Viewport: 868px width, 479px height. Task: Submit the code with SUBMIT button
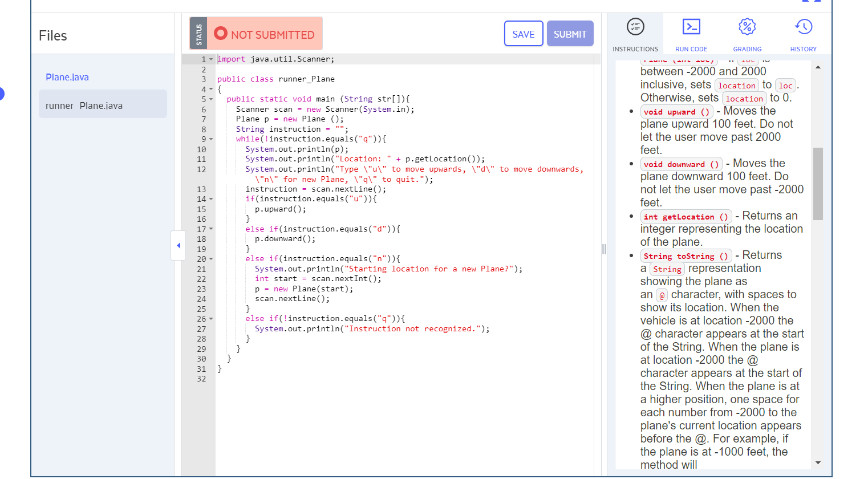pos(570,33)
